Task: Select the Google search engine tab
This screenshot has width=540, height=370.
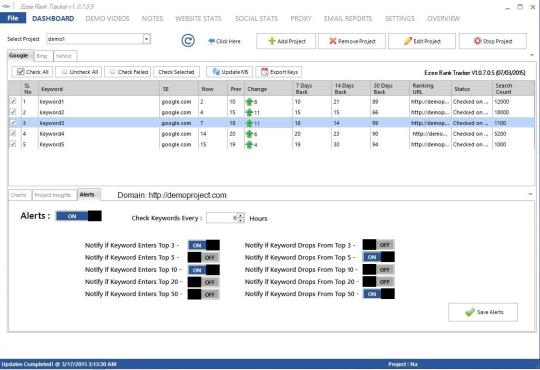Action: tap(20, 56)
